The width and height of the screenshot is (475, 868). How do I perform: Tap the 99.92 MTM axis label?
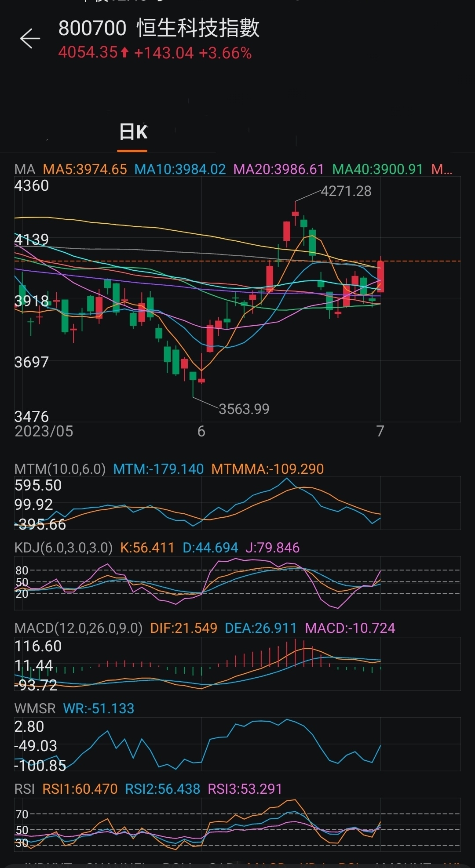[x=33, y=505]
